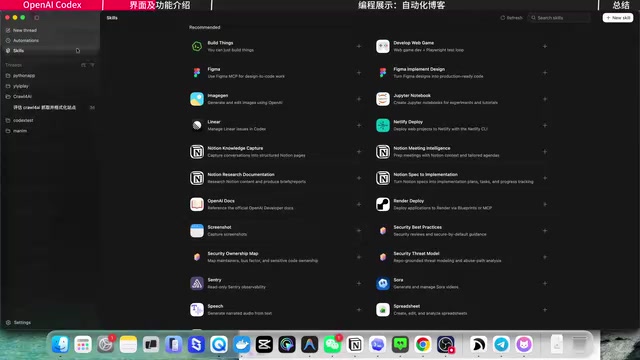Screen dimensions: 640x360
Task: Add the Sora skill with plus
Action: (545, 283)
